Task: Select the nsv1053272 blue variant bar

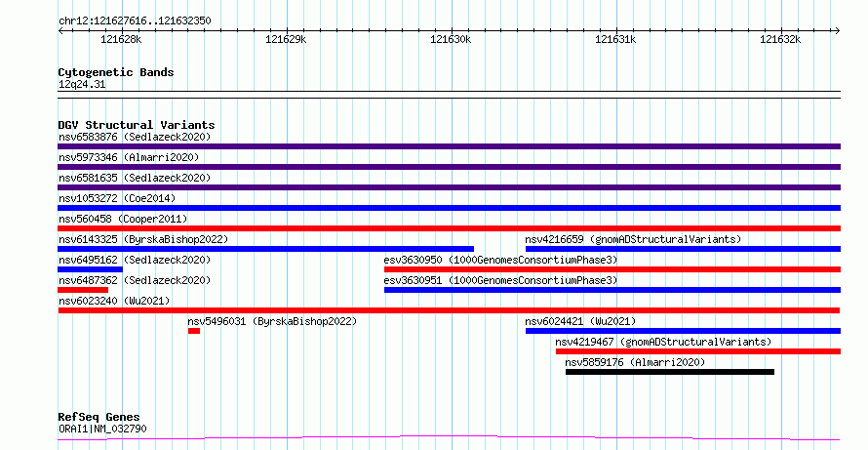Action: 449,208
